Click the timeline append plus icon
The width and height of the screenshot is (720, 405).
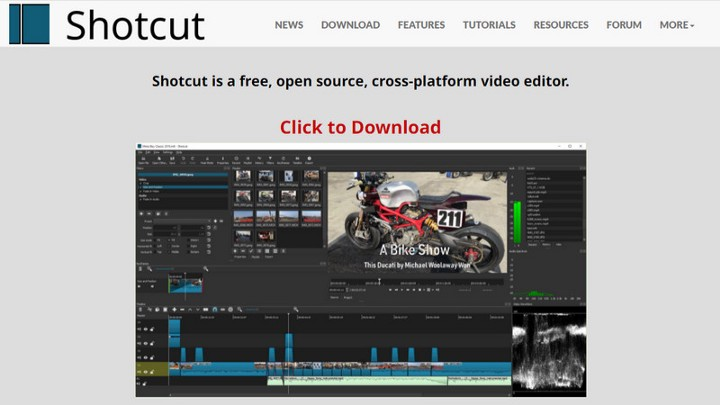[x=174, y=309]
